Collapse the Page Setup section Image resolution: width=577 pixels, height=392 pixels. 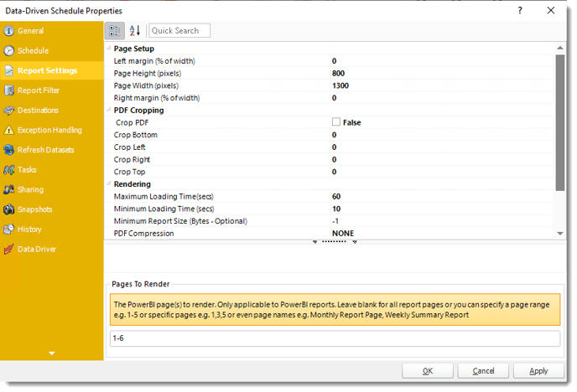point(108,48)
